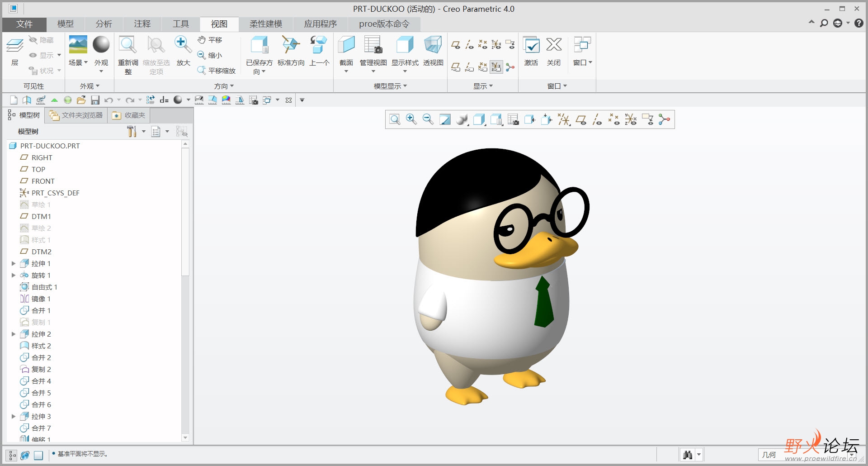Click the model tree scrollbar down arrow
This screenshot has width=868, height=466.
coord(185,437)
